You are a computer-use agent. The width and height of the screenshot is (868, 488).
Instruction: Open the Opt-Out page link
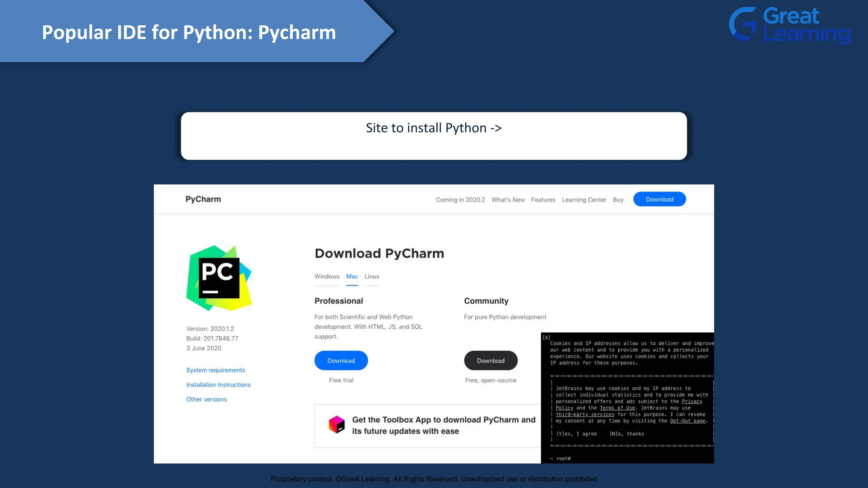coord(687,421)
